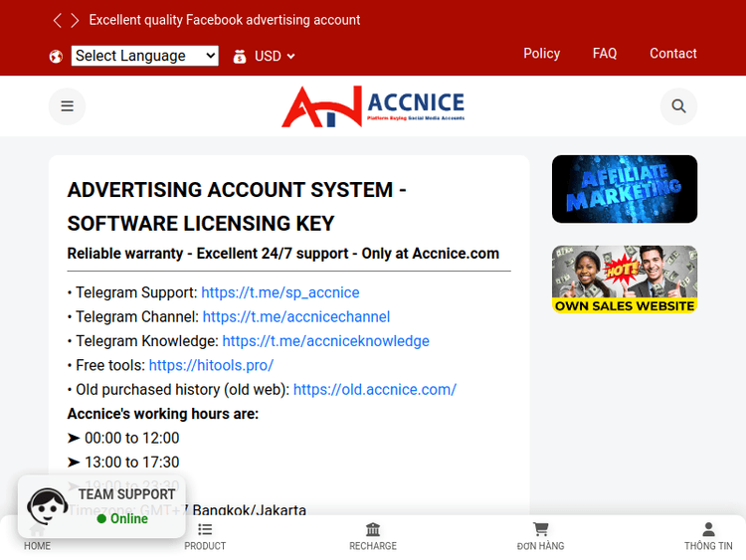Click the '00:00 to 12:00' hours line
746x560 pixels.
[123, 439]
